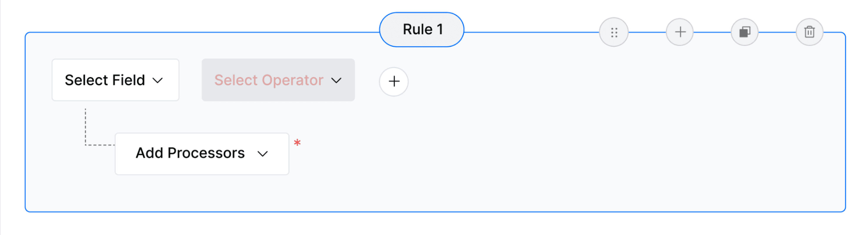This screenshot has height=235, width=868.
Task: Click the "Rule 1" text label
Action: click(x=423, y=30)
